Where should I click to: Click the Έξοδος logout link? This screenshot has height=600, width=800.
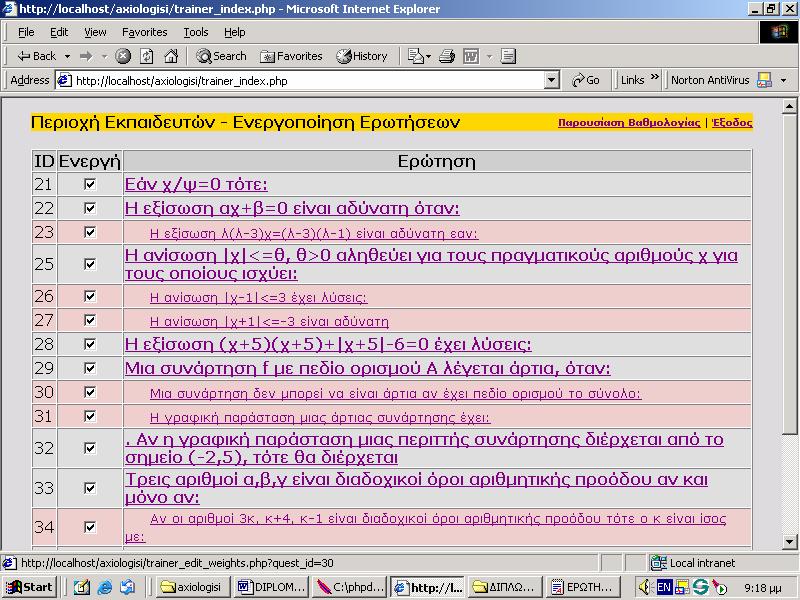coord(732,122)
